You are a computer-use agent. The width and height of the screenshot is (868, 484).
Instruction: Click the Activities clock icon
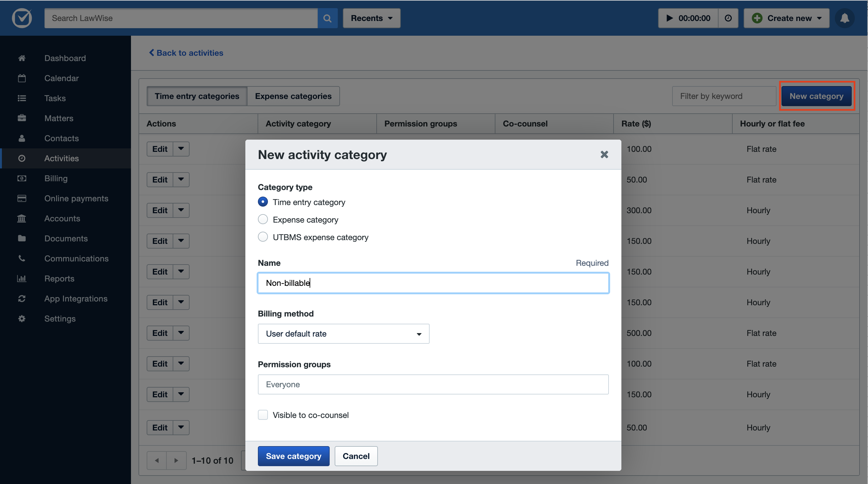pyautogui.click(x=22, y=158)
